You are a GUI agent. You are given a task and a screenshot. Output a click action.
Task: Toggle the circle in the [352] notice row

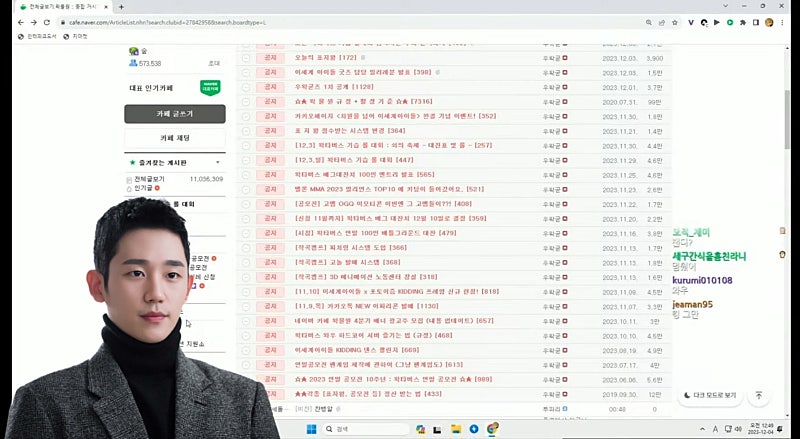(x=246, y=116)
